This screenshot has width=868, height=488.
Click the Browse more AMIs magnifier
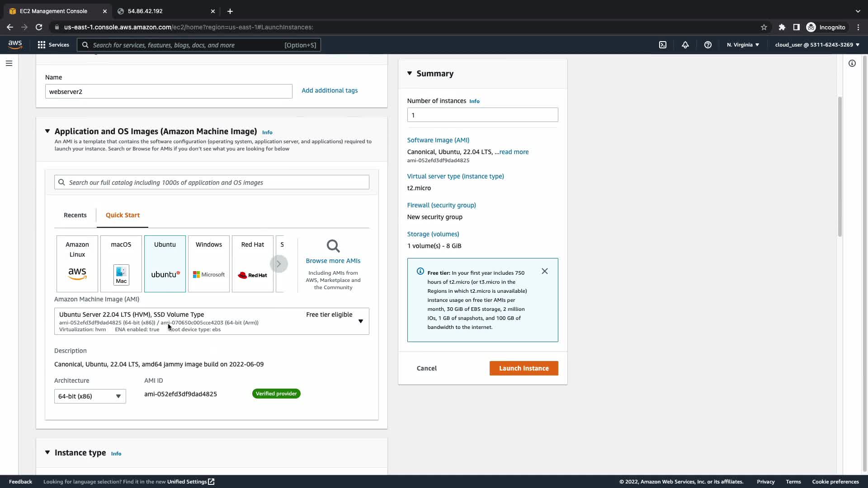pos(333,246)
